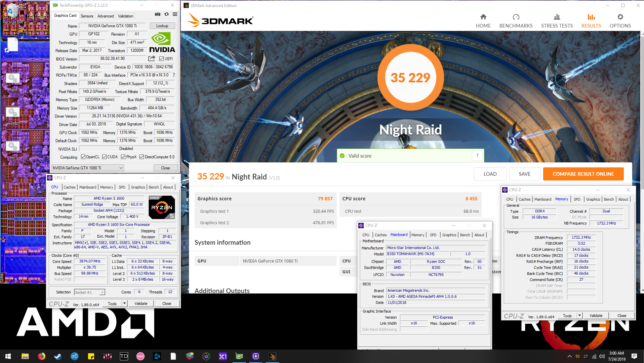
Task: Open the NZXT CAM icon in taskbar
Action: click(206, 356)
